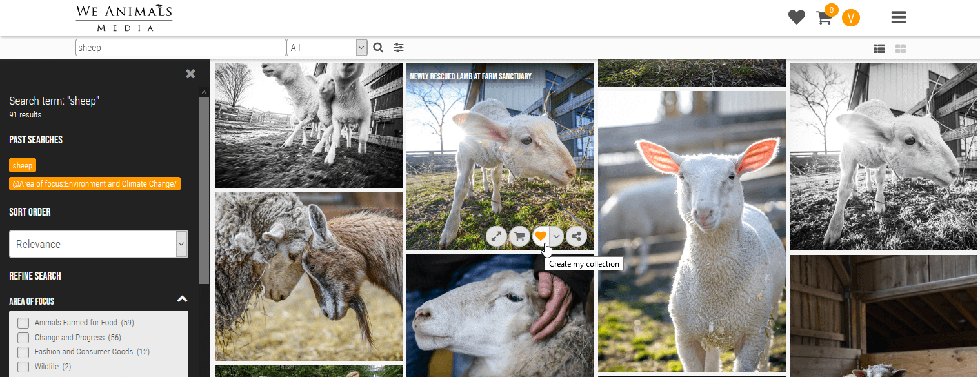Collapse the Area of Focus section
Image resolution: width=980 pixels, height=377 pixels.
(x=182, y=300)
